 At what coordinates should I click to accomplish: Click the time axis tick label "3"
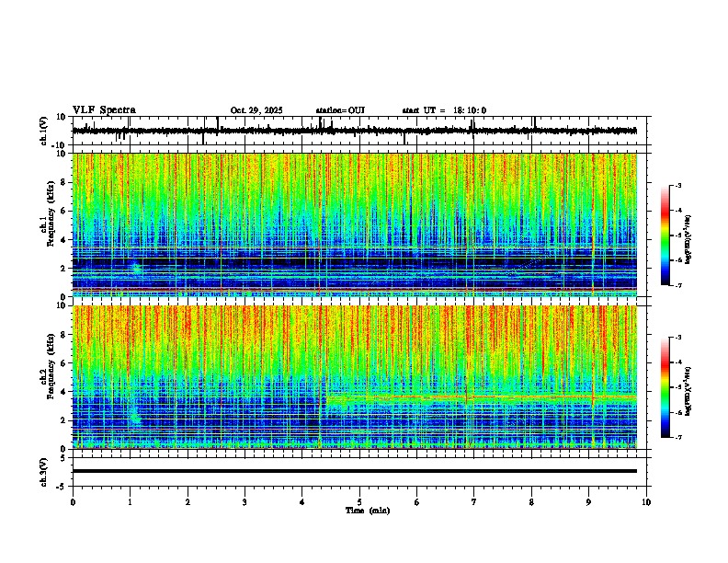(x=245, y=502)
